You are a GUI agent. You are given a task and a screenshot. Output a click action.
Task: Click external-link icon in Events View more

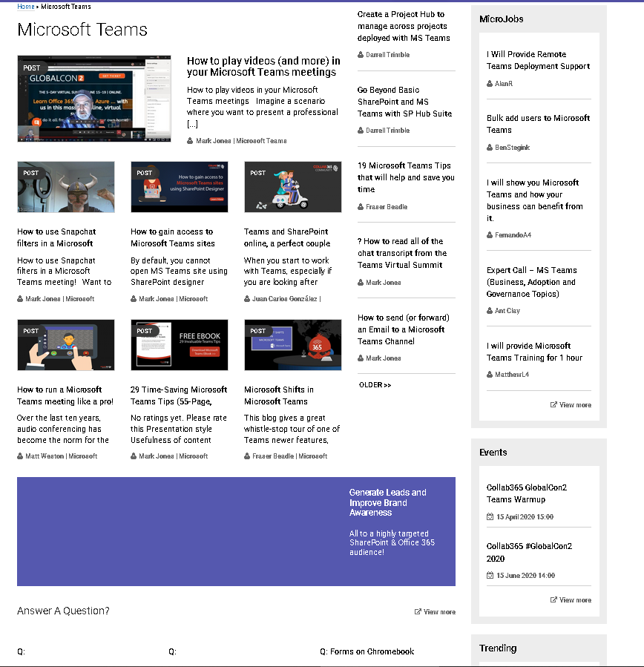coord(553,599)
